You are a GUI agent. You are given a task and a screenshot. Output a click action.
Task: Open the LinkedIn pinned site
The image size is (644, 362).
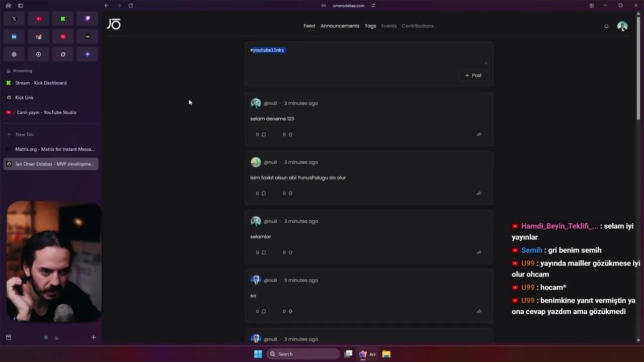[x=14, y=37]
